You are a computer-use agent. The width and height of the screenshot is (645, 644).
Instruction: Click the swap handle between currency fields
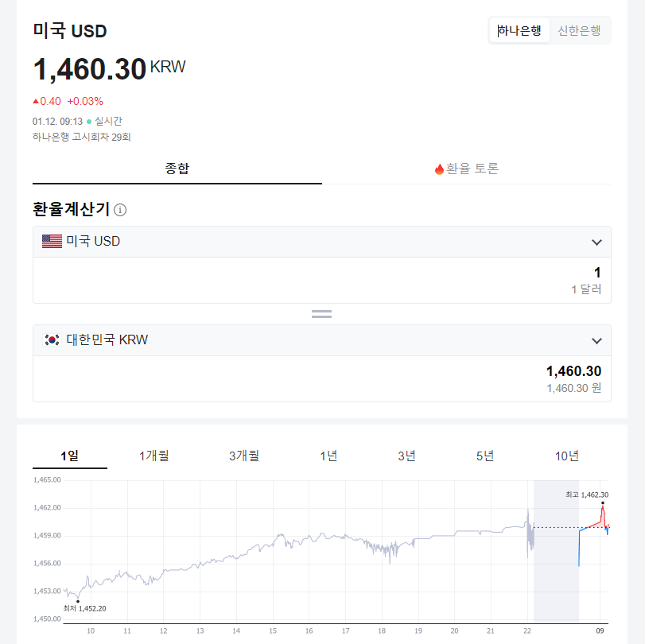tap(321, 313)
